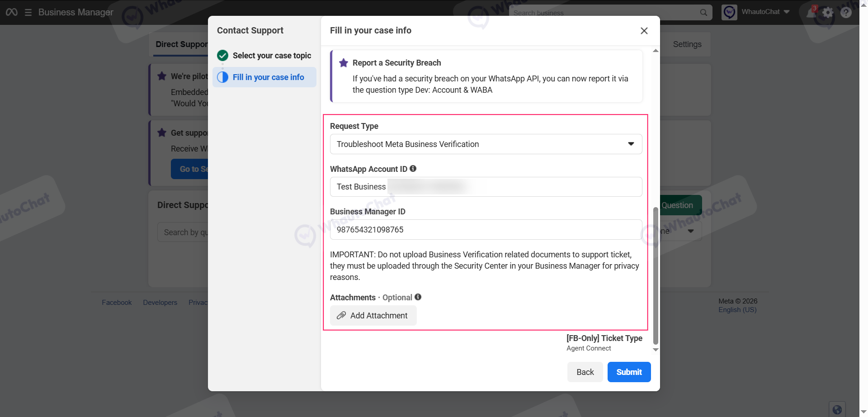868x417 pixels.
Task: Click the help question mark icon
Action: click(846, 13)
